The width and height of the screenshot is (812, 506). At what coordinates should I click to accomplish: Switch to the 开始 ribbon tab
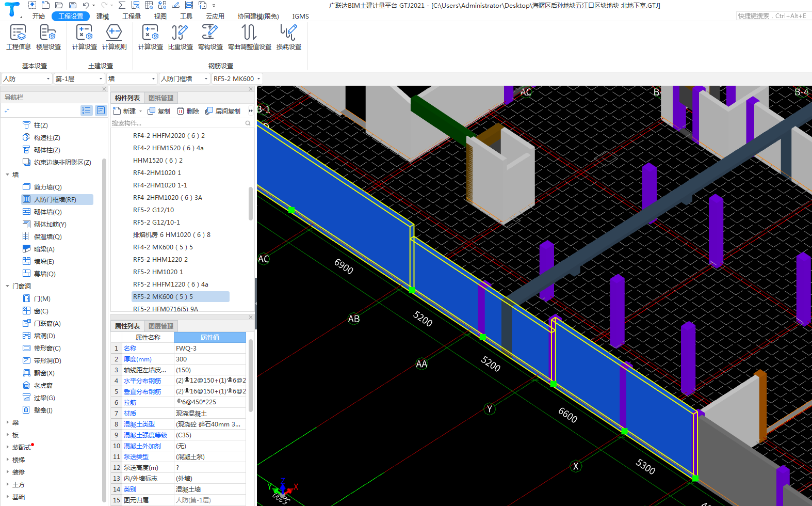pyautogui.click(x=39, y=16)
